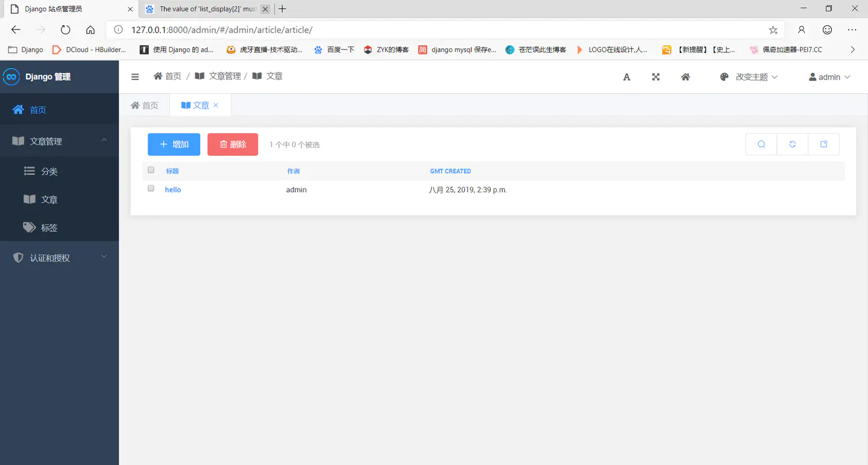Open the Django bookmark folder
This screenshot has width=868, height=465.
click(x=25, y=49)
